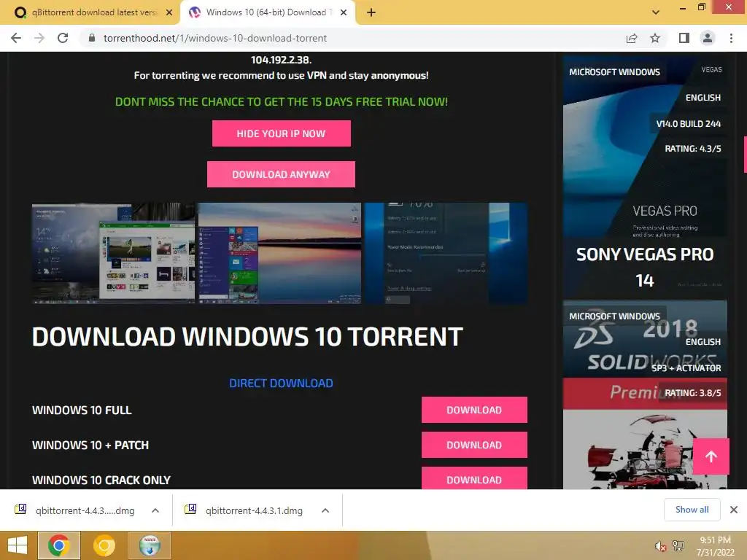Click HIDE YOUR IP NOW button
747x560 pixels.
(x=281, y=133)
